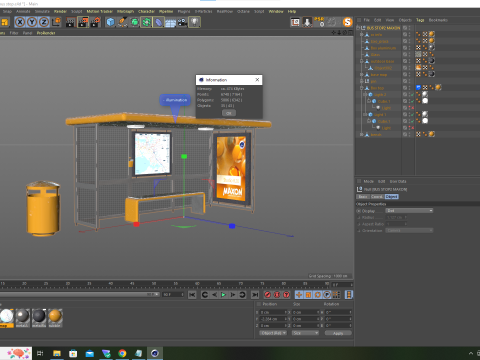Expand the Light 1 tree node
The image size is (480, 360).
pyautogui.click(x=365, y=115)
